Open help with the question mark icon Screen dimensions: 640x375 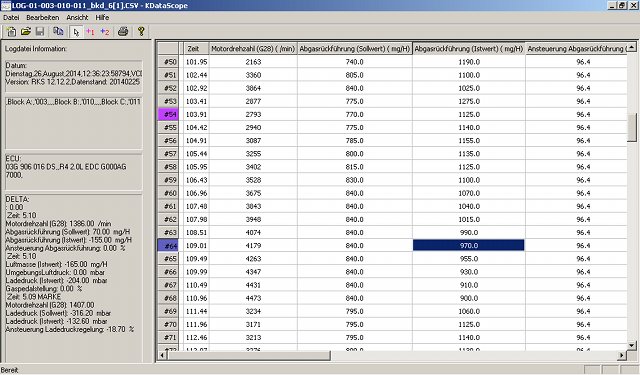point(141,31)
